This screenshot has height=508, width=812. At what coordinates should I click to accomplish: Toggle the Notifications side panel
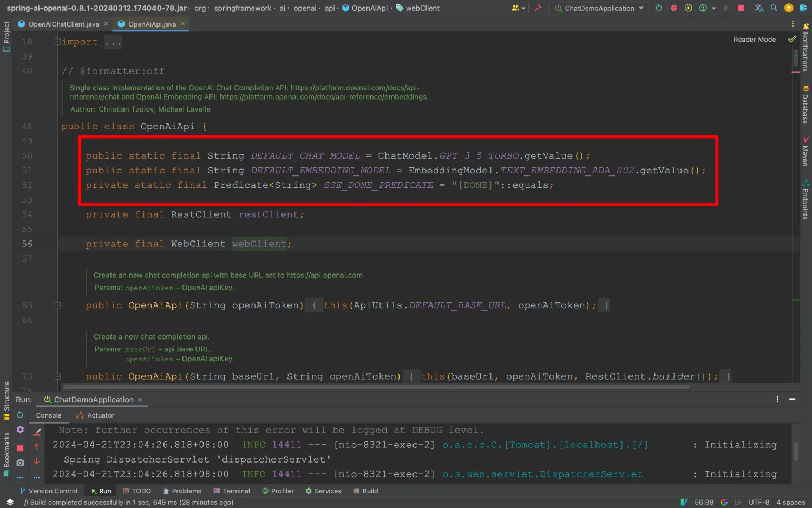pyautogui.click(x=806, y=48)
